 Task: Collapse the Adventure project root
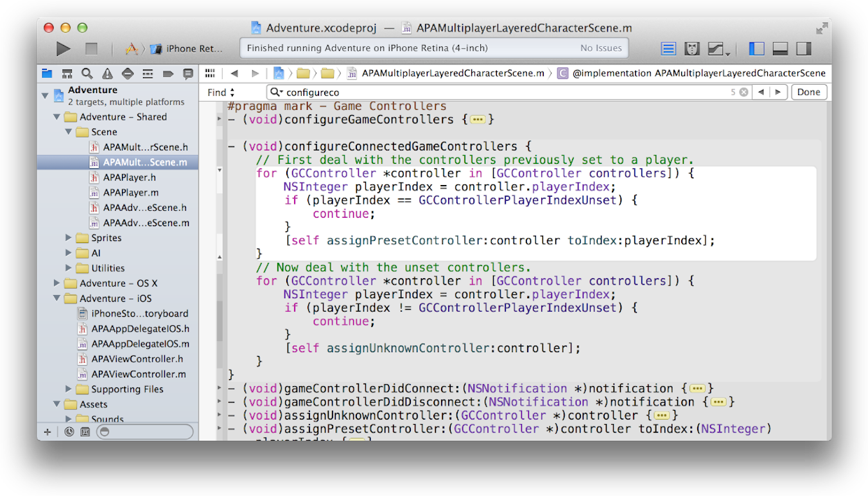tap(45, 96)
